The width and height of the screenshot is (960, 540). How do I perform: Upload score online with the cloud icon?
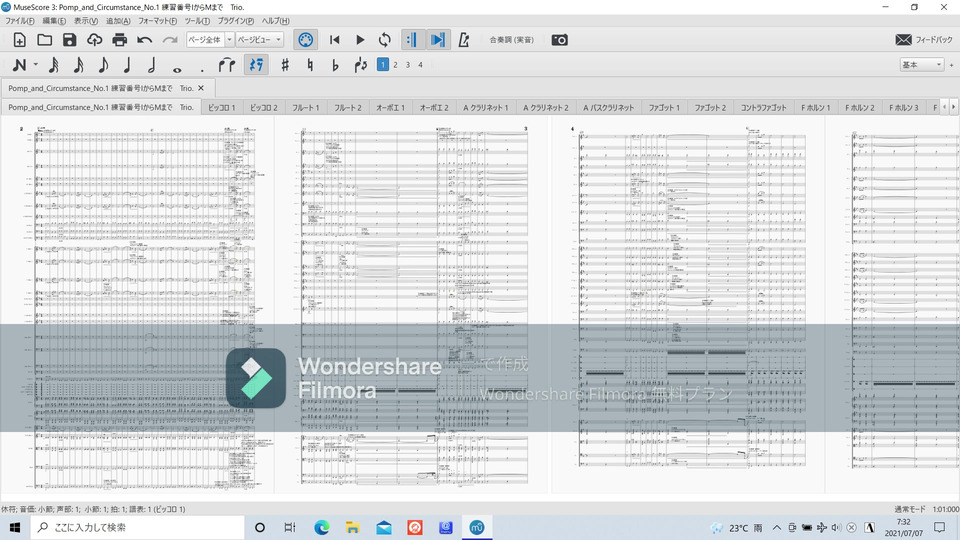(94, 40)
